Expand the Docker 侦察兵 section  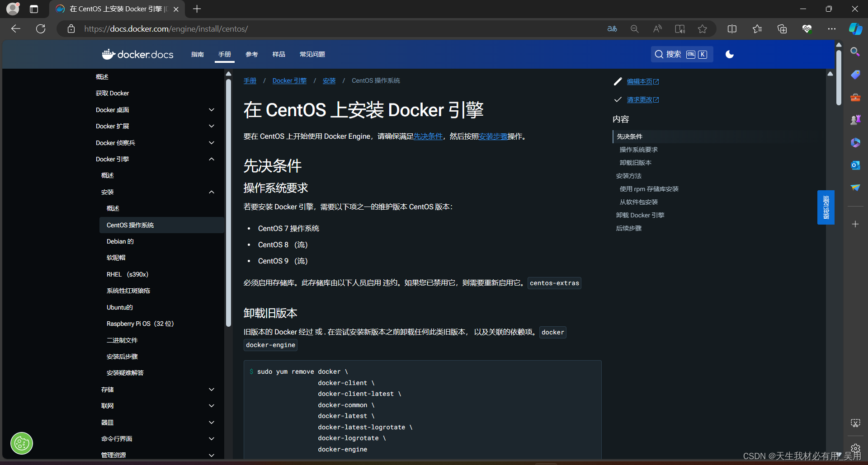coord(211,143)
